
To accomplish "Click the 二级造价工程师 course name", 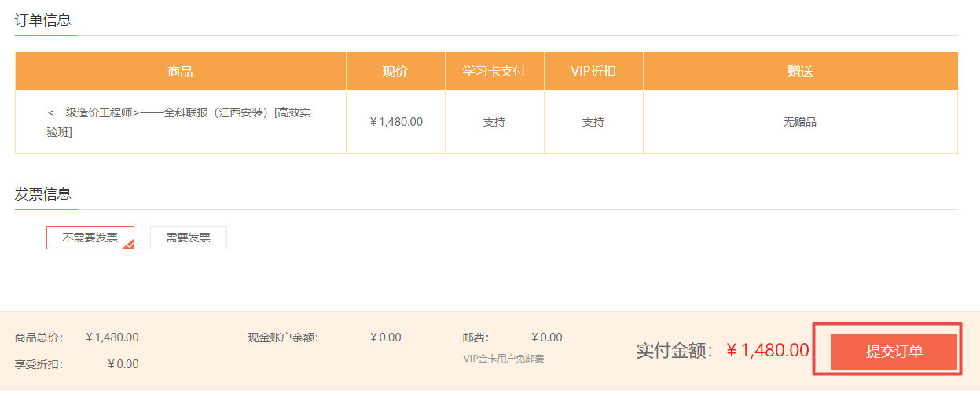I will [x=179, y=122].
